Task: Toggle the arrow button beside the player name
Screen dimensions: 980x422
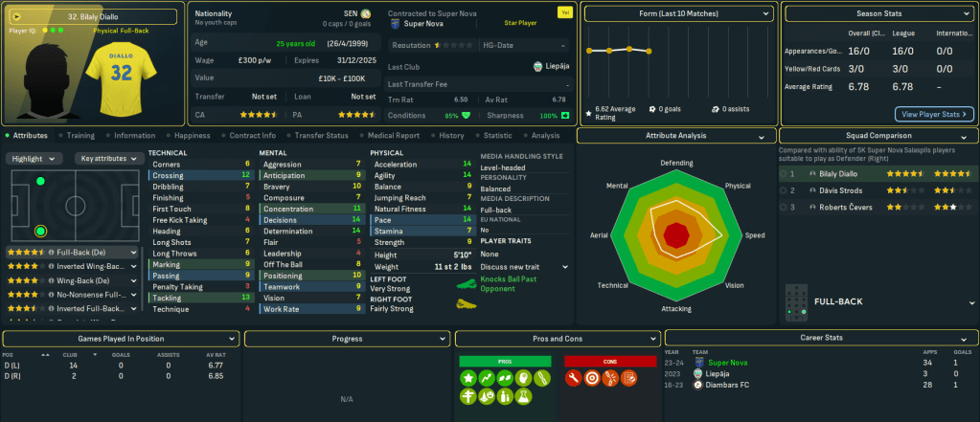Action: point(17,16)
